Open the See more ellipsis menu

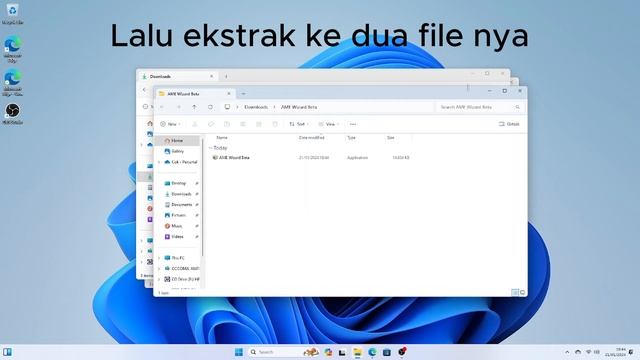pyautogui.click(x=353, y=124)
